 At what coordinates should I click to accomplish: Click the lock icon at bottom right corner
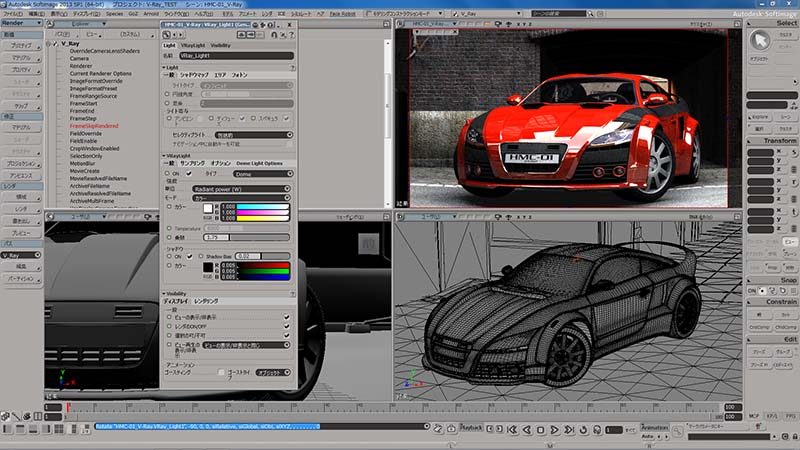pos(795,437)
